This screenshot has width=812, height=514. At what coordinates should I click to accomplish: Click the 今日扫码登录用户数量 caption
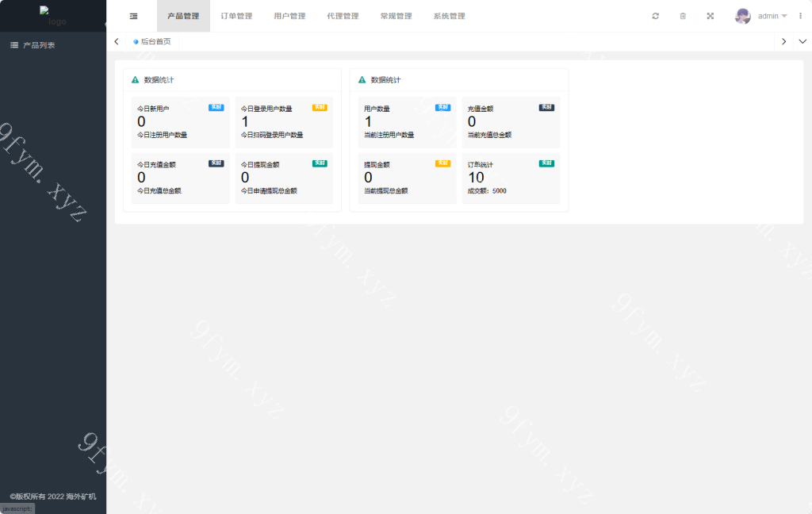pyautogui.click(x=272, y=135)
